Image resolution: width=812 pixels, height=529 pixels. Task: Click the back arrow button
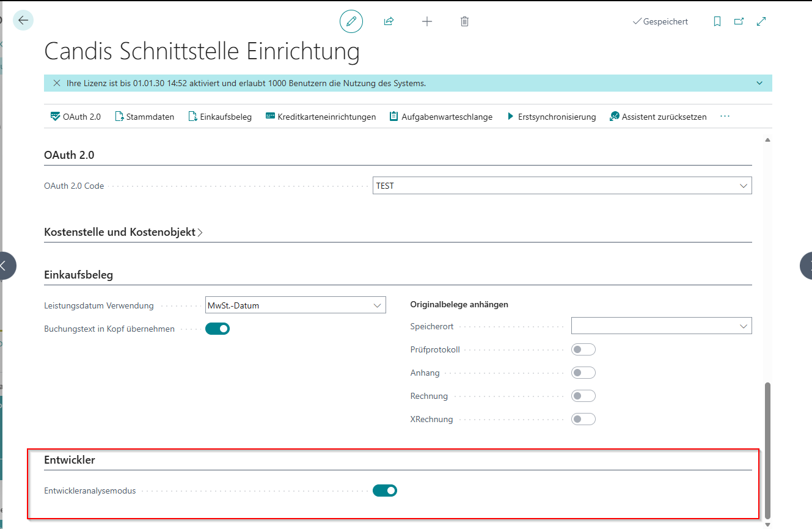(23, 20)
